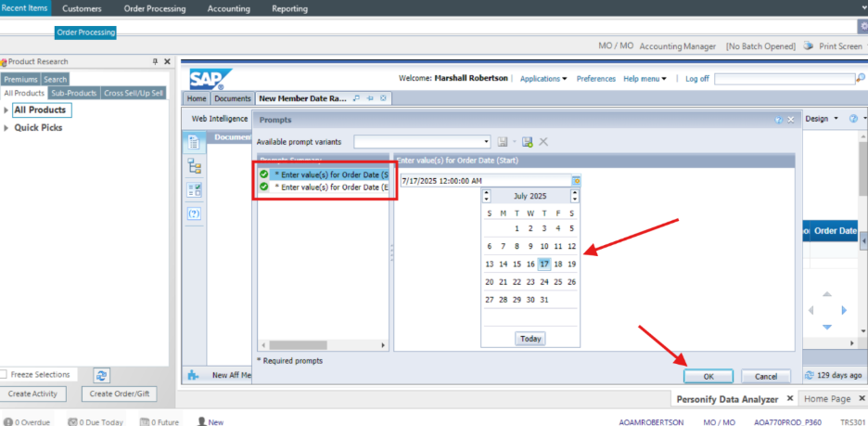This screenshot has width=868, height=426.
Task: Click the refresh icon next to Freeze Selections
Action: click(x=102, y=375)
